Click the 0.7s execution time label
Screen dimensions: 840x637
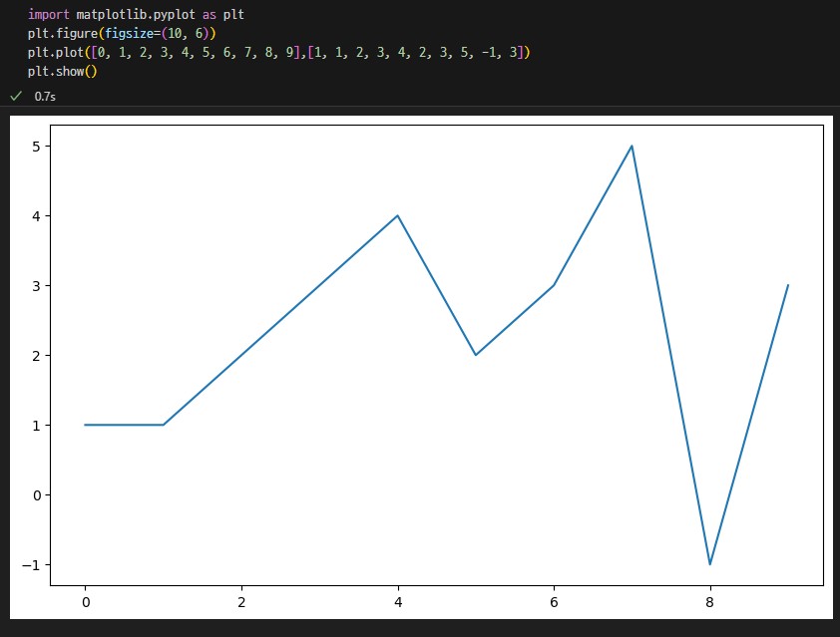coord(45,97)
